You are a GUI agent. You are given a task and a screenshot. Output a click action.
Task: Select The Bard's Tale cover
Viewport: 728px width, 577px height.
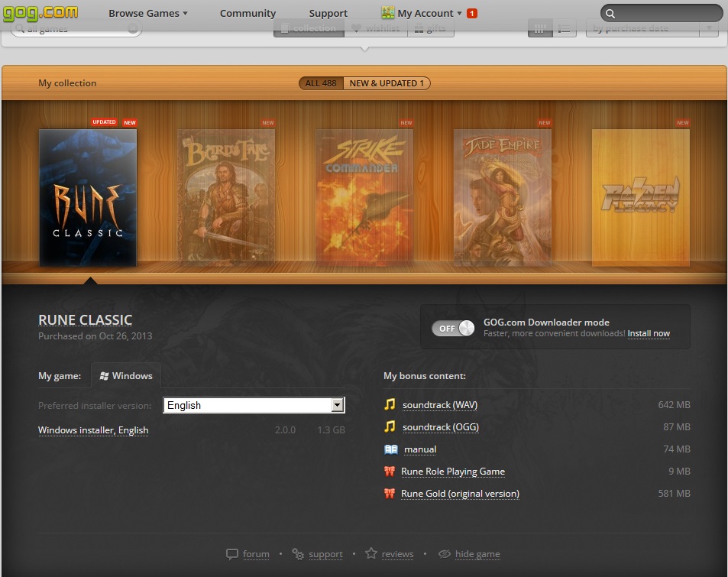[226, 197]
